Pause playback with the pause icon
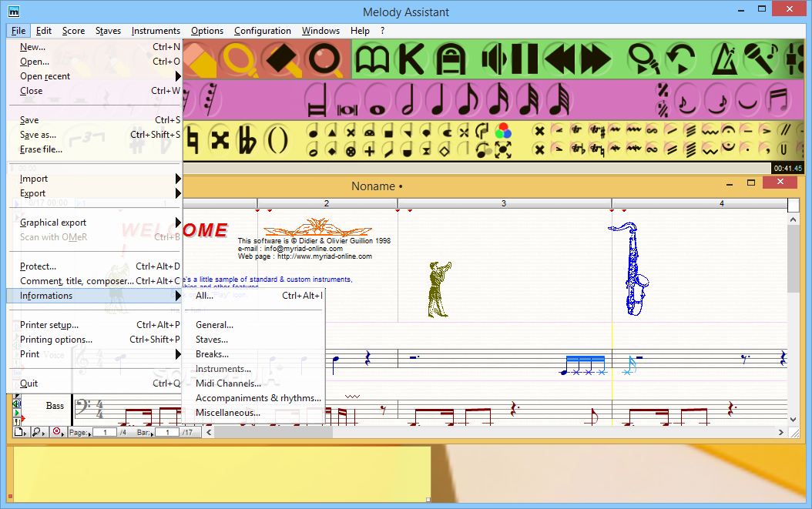The width and height of the screenshot is (812, 509). (525, 60)
